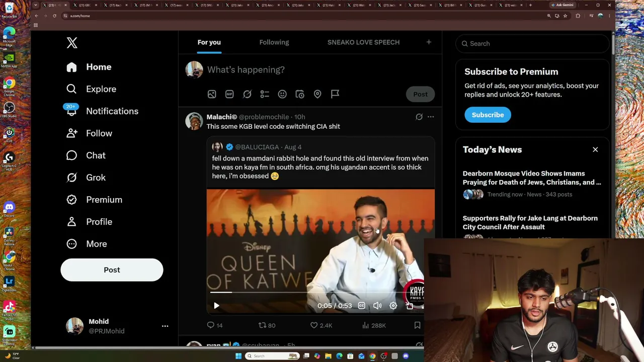Ask Grok to explain Malachi's post
This screenshot has width=644, height=362.
[419, 117]
